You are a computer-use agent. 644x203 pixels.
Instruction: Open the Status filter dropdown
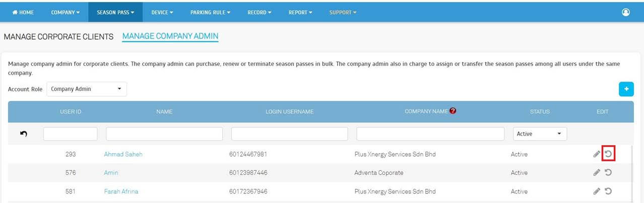click(x=539, y=134)
